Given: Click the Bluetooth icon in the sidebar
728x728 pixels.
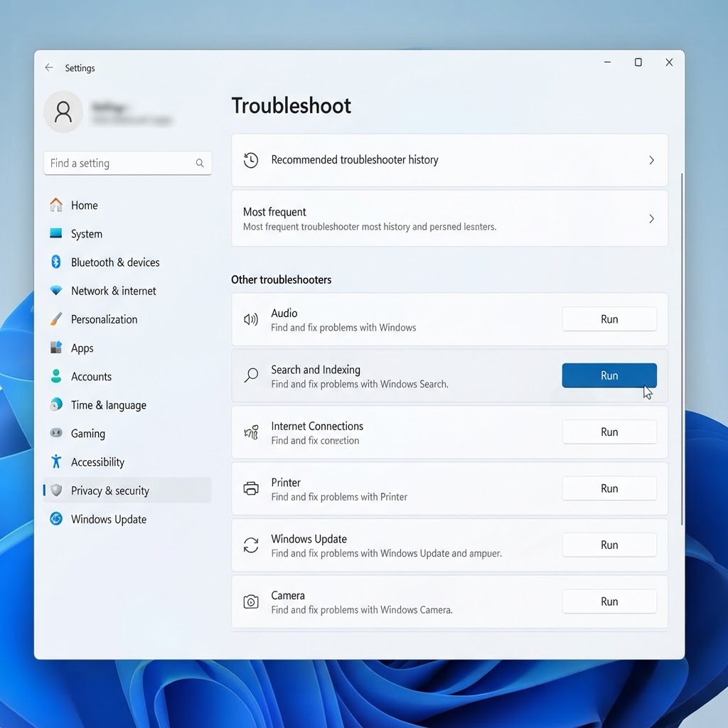Looking at the screenshot, I should [x=55, y=262].
